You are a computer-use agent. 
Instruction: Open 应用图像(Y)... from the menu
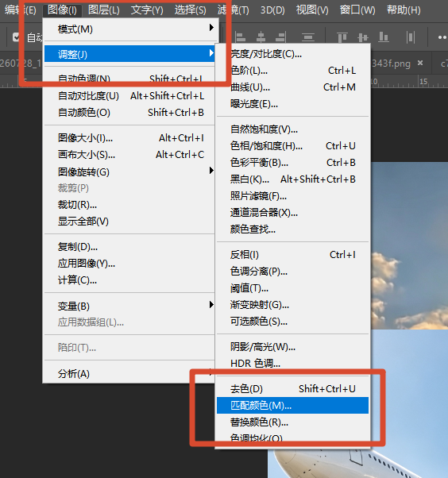pyautogui.click(x=129, y=264)
